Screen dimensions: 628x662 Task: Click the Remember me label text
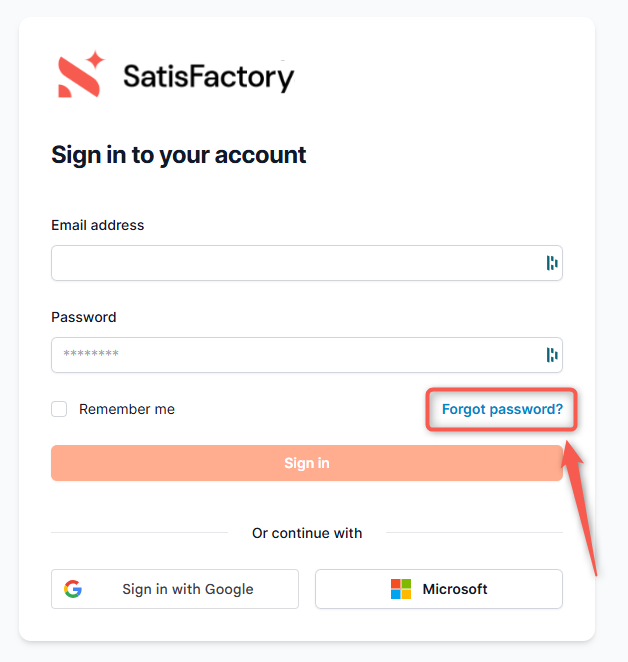click(x=127, y=409)
